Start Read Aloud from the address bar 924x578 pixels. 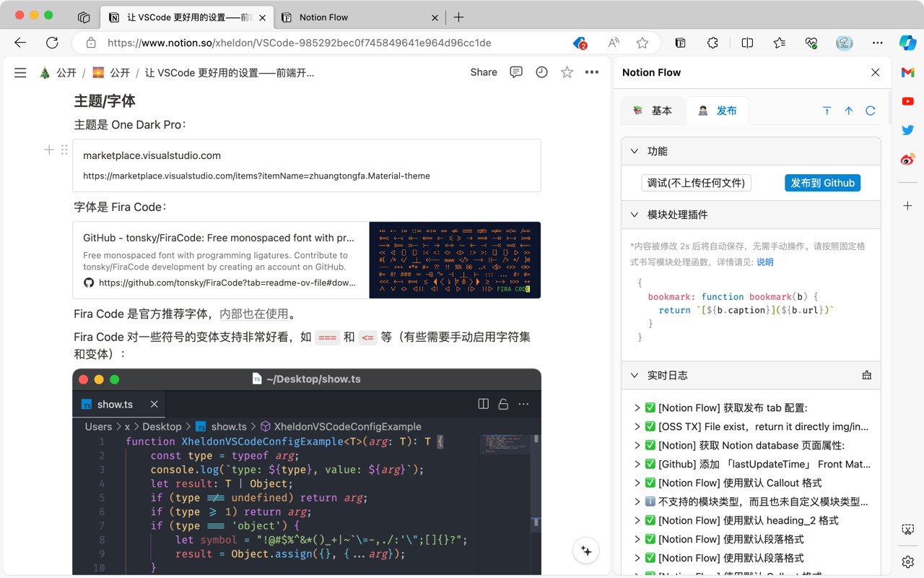(614, 43)
